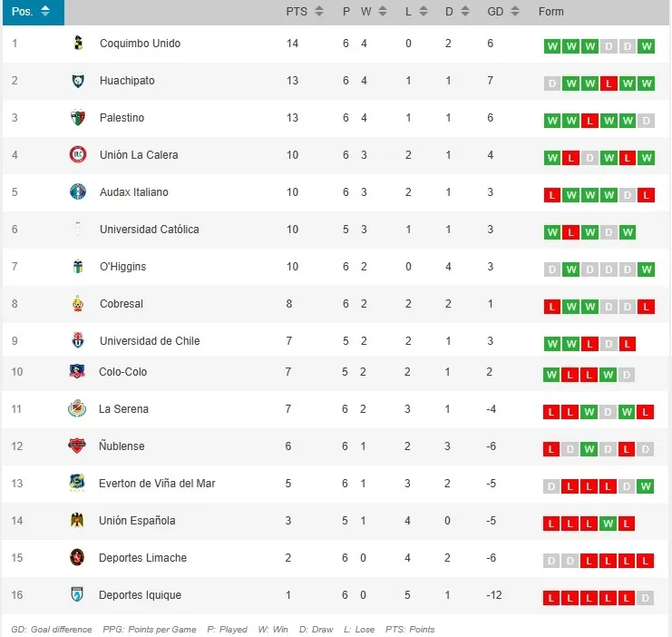672x637 pixels.
Task: Click the Unión Española badge icon
Action: pyautogui.click(x=77, y=520)
